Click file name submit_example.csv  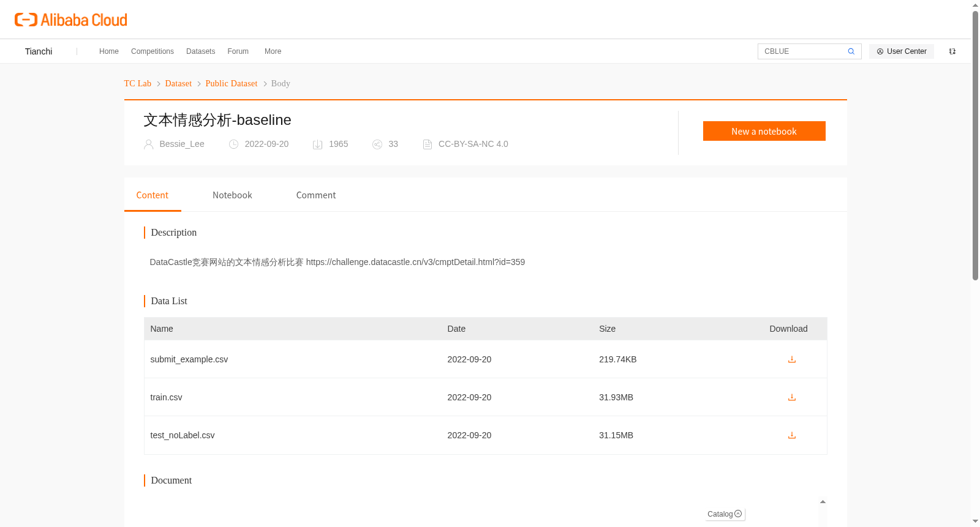coord(189,359)
